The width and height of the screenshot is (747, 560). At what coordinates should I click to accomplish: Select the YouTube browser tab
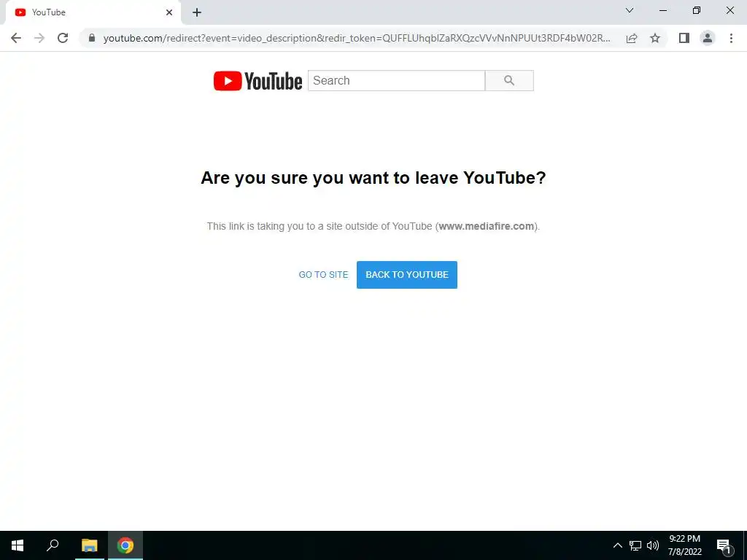[93, 13]
